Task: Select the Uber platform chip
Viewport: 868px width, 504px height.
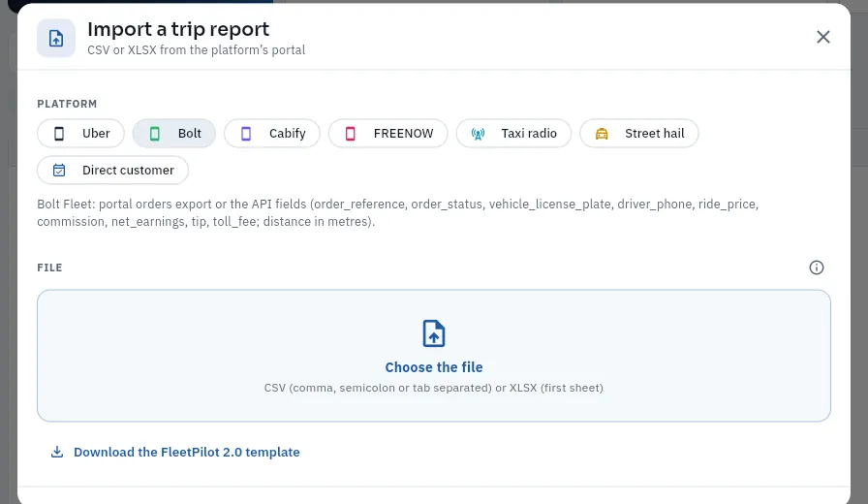Action: click(80, 134)
